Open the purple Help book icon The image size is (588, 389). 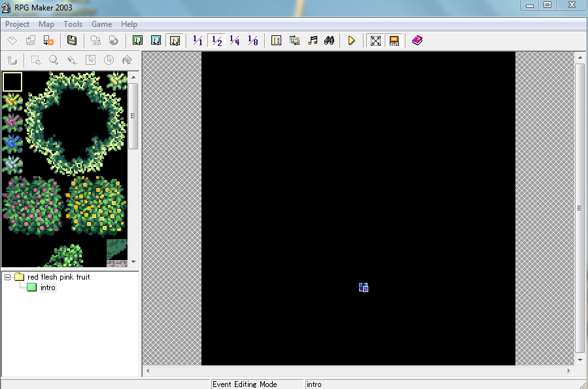417,41
